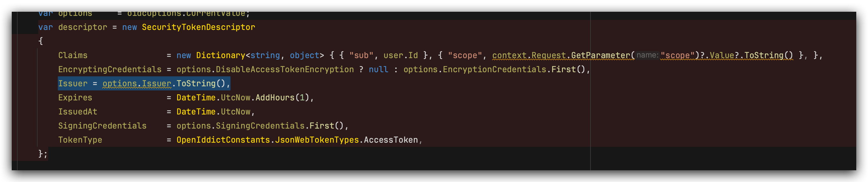
Task: Click the AccessToken constant
Action: 391,140
